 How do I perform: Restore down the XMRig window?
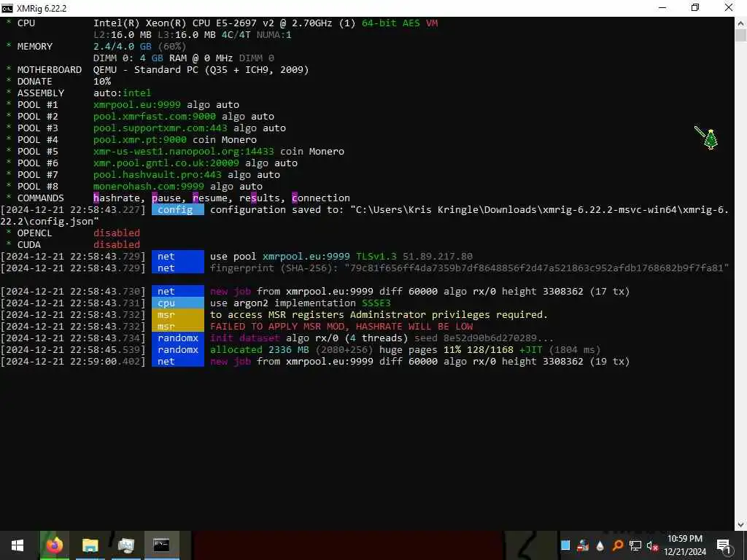(x=695, y=7)
